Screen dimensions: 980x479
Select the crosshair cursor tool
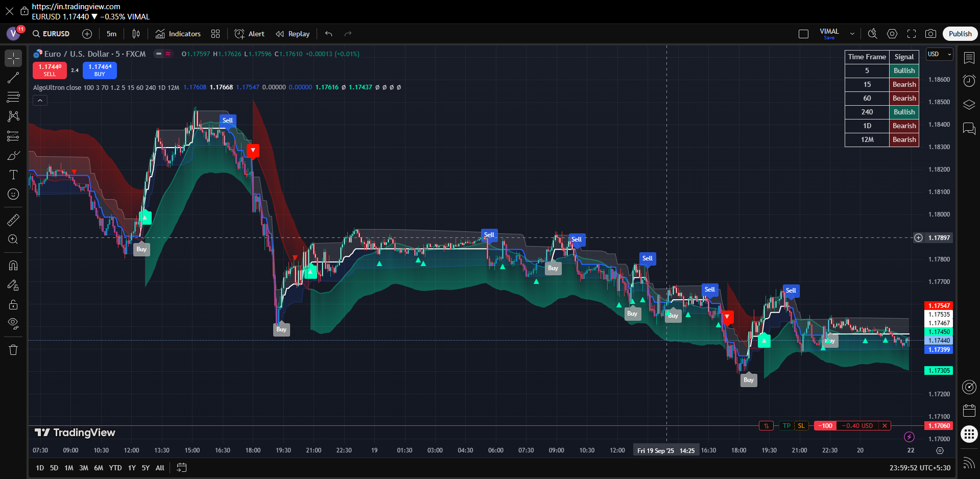pyautogui.click(x=13, y=58)
